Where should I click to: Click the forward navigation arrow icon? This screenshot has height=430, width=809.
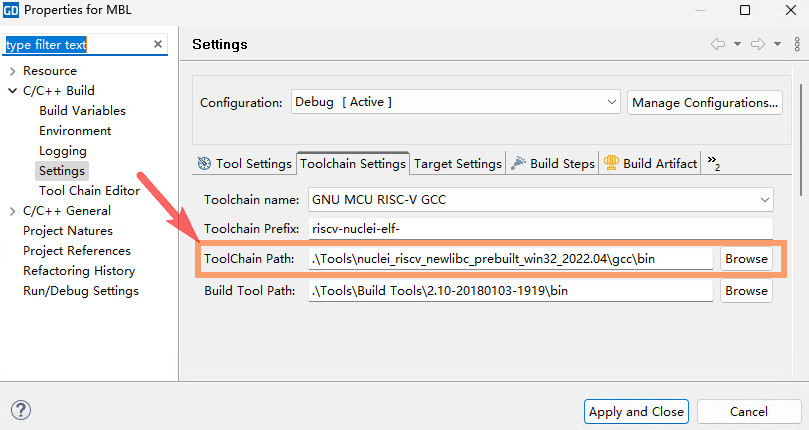[x=757, y=45]
